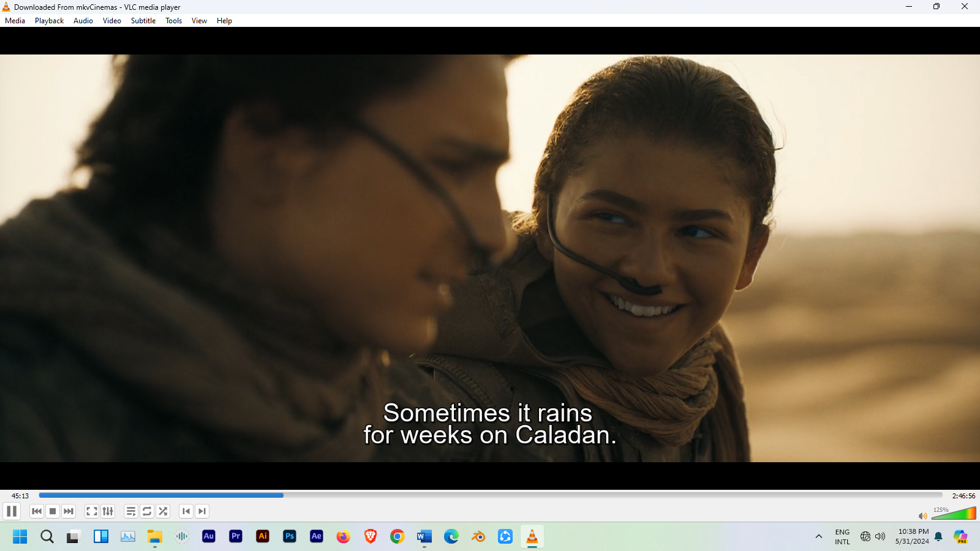980x551 pixels.
Task: Toggle total time display 2:46:56
Action: 963,496
